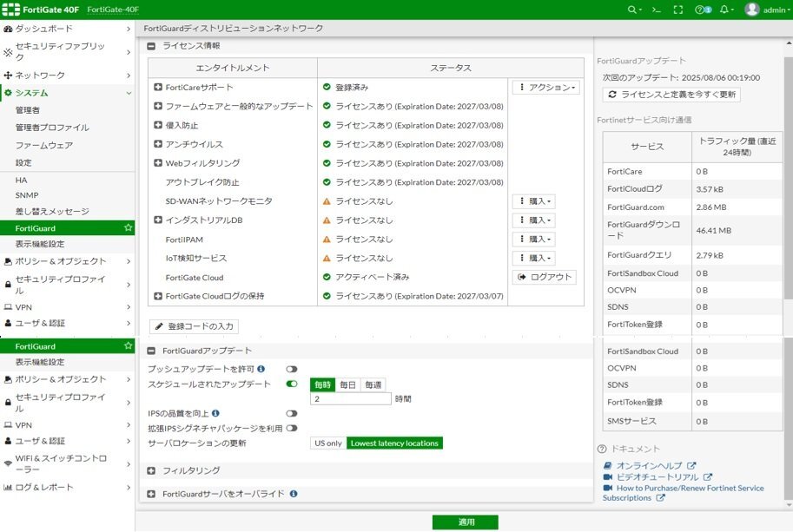Click the update interval 時間 input field
793x532 pixels.
point(350,398)
